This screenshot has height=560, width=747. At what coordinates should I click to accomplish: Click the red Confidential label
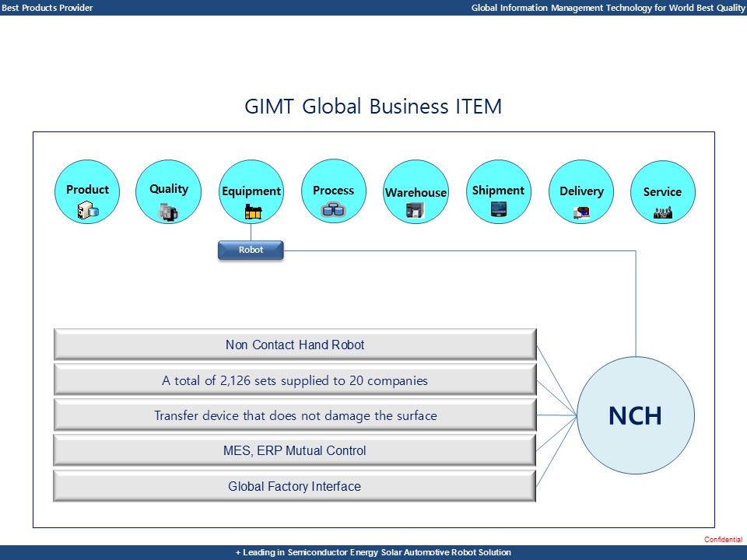(x=723, y=540)
